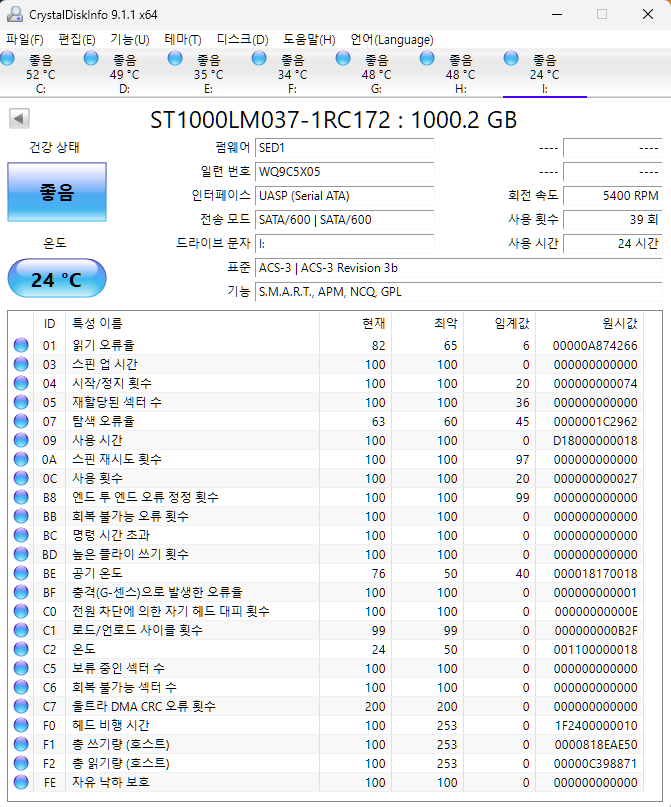Close the CrystalDiskInfo window
The width and height of the screenshot is (671, 807).
(648, 14)
